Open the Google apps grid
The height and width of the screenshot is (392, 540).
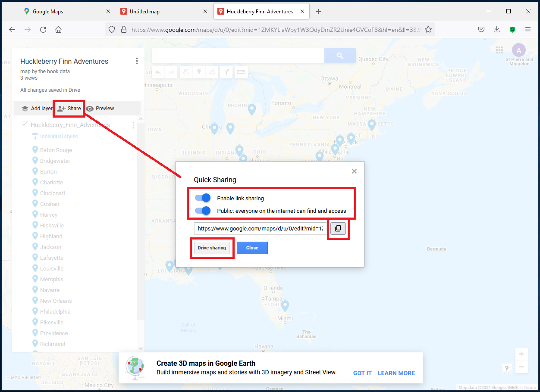(x=499, y=50)
